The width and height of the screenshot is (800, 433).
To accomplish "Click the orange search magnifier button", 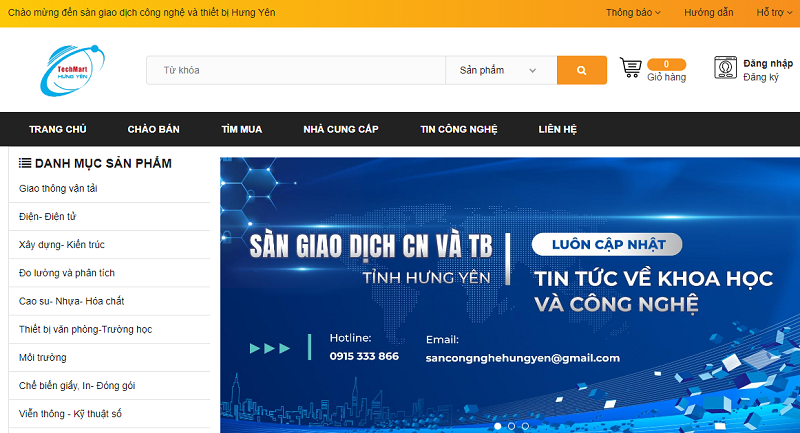I will click(582, 70).
